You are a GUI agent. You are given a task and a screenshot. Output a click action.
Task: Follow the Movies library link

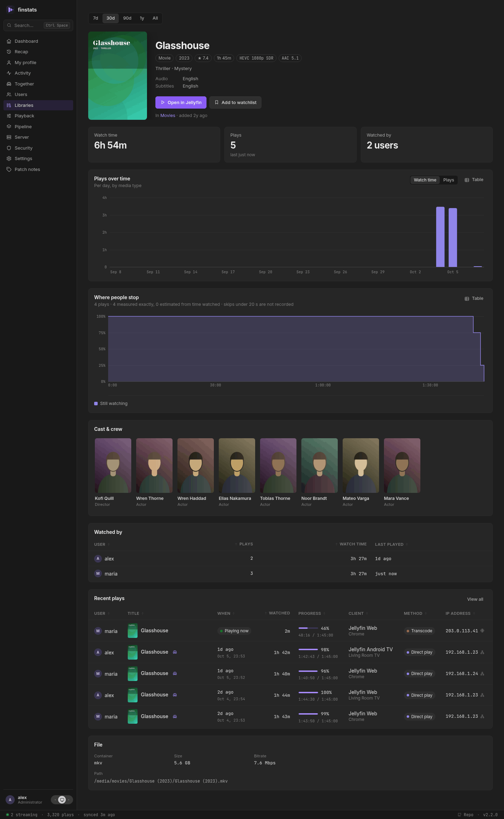pyautogui.click(x=168, y=116)
